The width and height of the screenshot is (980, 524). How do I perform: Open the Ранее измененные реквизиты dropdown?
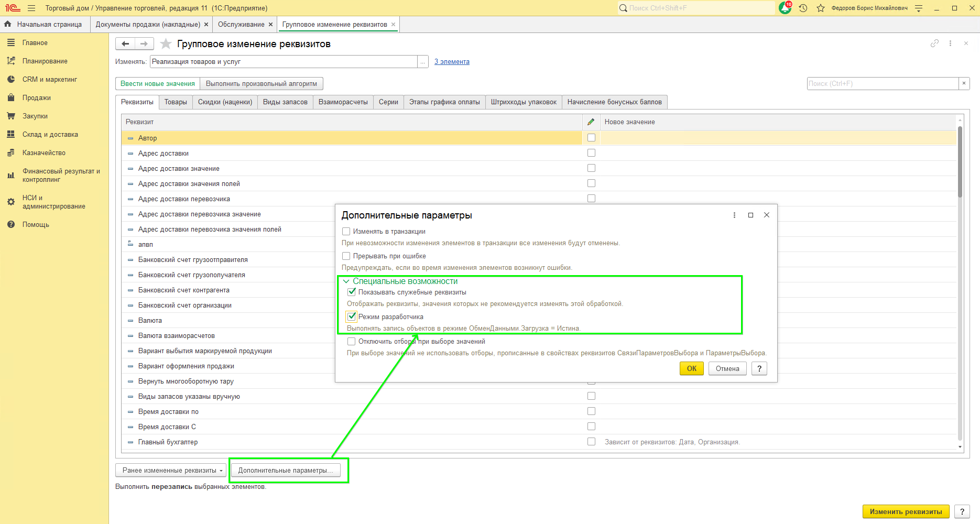tap(171, 470)
